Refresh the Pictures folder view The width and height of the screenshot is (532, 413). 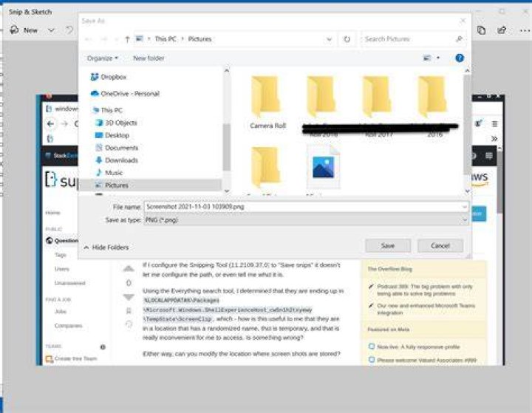coord(347,39)
